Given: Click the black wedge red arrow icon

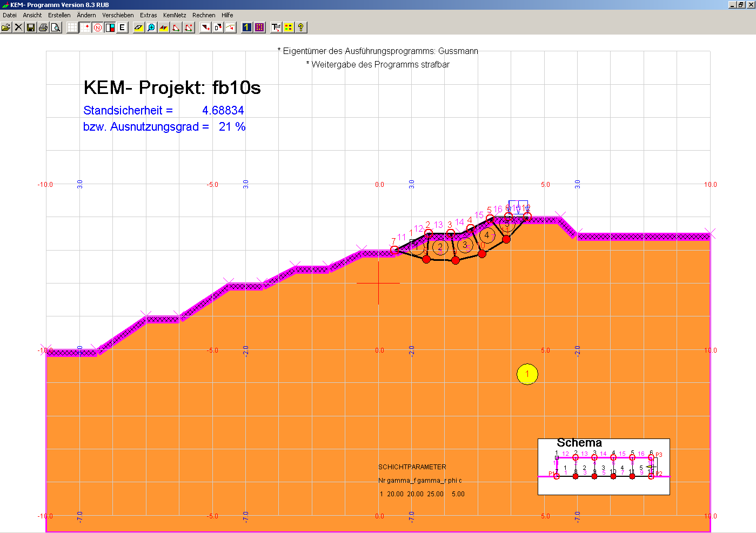Looking at the screenshot, I should point(205,27).
